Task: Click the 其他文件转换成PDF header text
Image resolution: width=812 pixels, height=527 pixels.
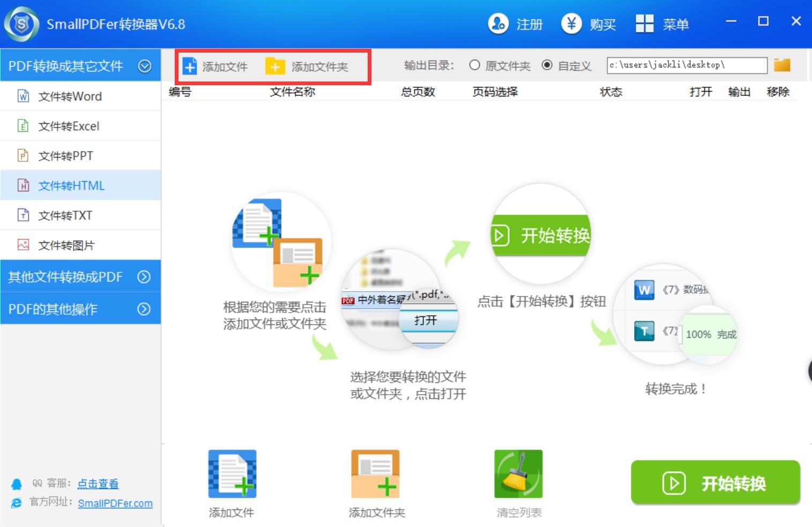Action: tap(65, 277)
